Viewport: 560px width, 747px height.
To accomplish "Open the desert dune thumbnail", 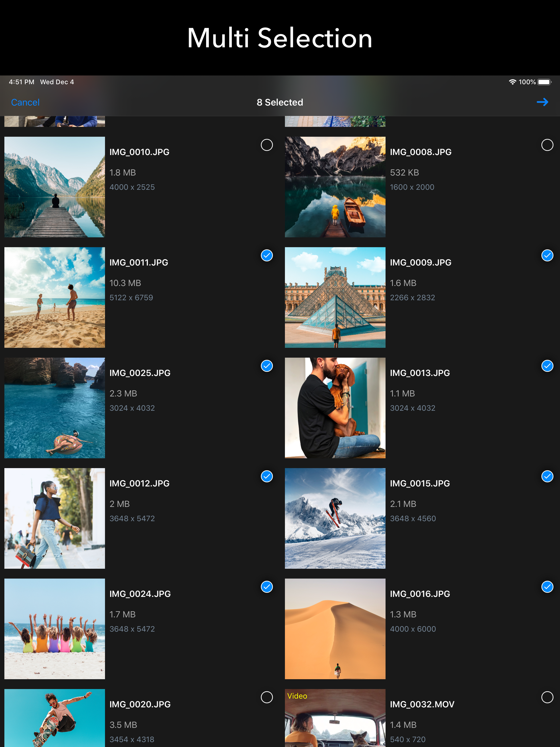I will [x=335, y=628].
